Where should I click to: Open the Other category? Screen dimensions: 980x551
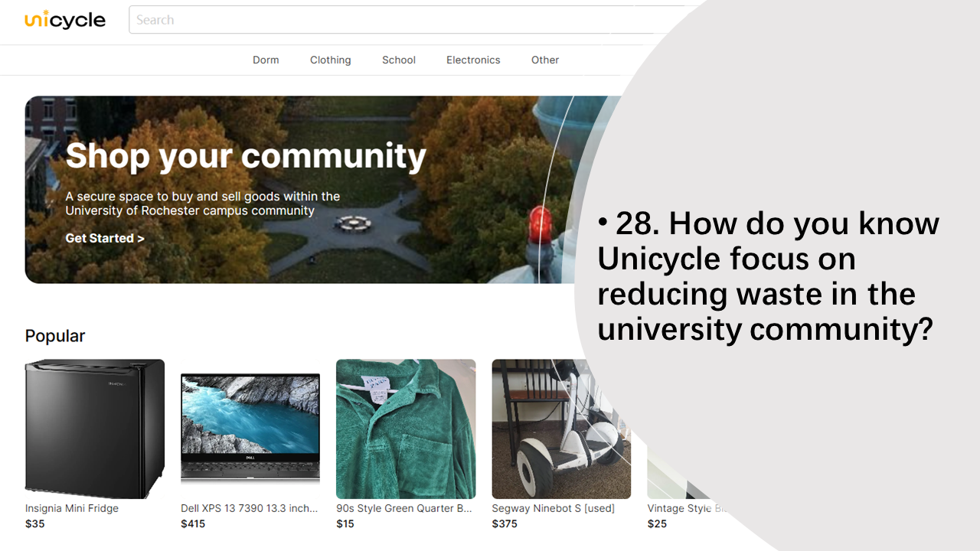point(545,60)
